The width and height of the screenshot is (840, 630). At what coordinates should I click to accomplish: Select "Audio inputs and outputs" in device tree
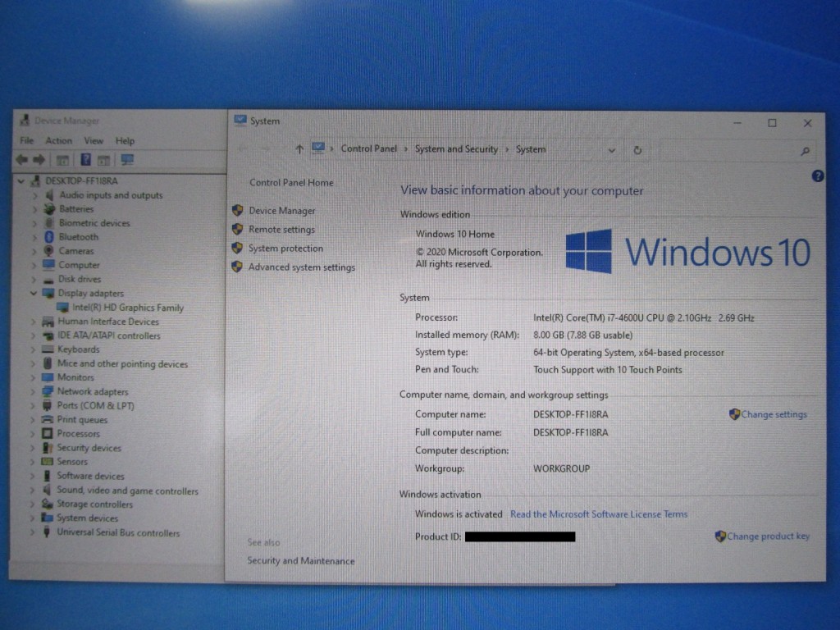[111, 195]
